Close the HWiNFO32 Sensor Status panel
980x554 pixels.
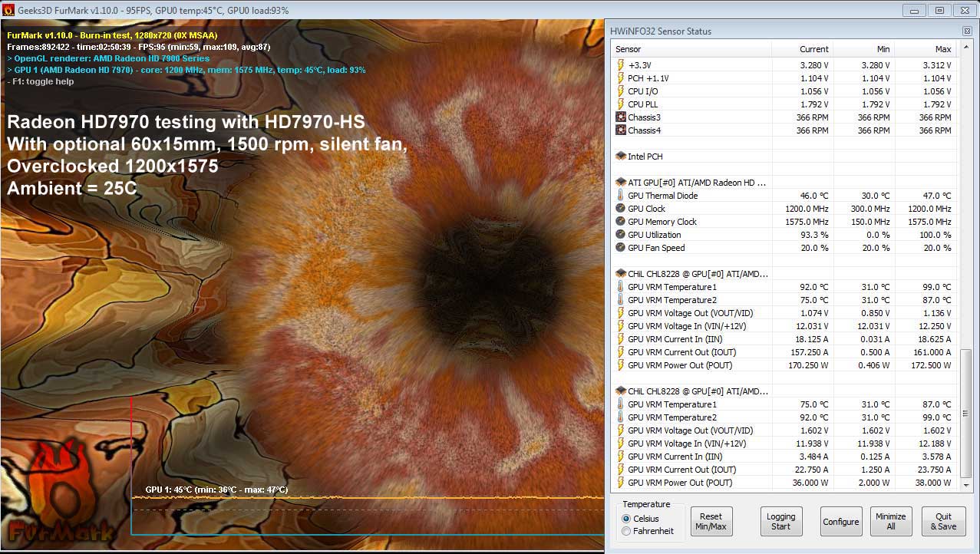(967, 31)
